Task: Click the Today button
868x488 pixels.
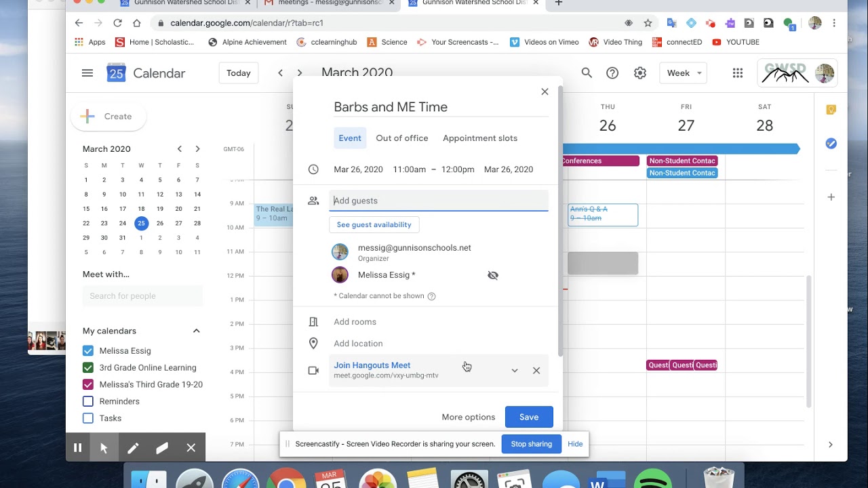Action: pyautogui.click(x=239, y=73)
